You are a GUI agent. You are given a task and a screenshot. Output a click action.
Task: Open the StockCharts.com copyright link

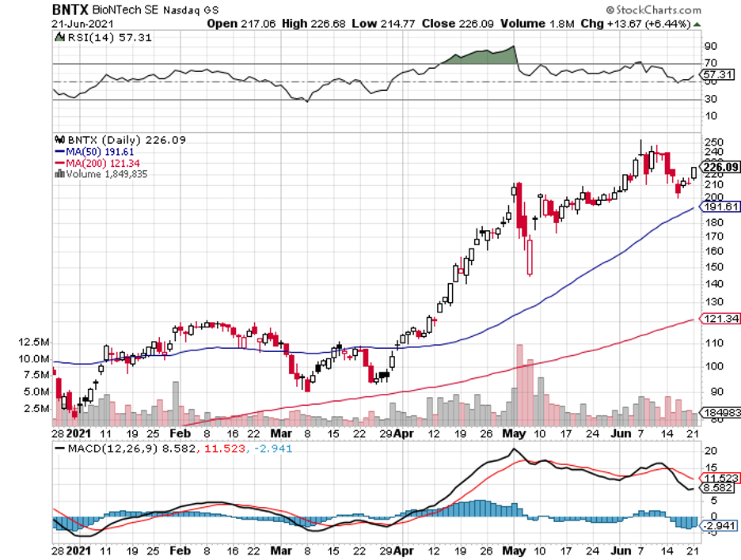click(x=654, y=10)
